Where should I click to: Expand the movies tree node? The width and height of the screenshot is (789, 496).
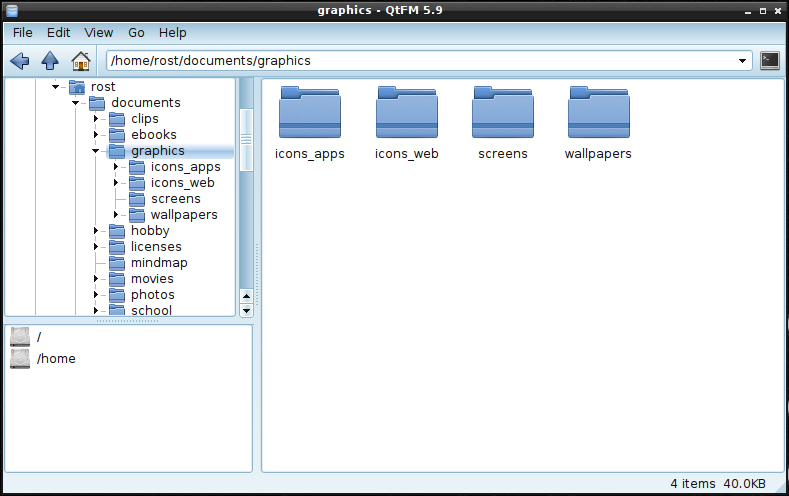point(96,279)
